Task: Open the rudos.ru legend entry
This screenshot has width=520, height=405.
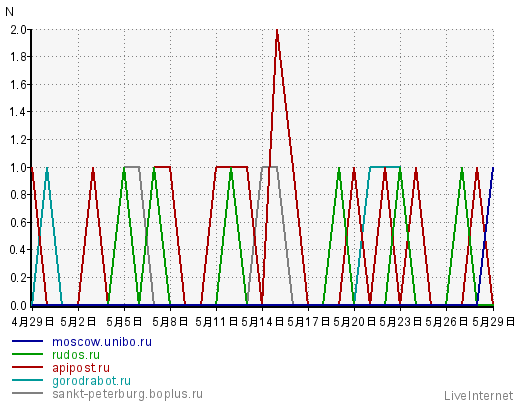Action: coord(76,355)
